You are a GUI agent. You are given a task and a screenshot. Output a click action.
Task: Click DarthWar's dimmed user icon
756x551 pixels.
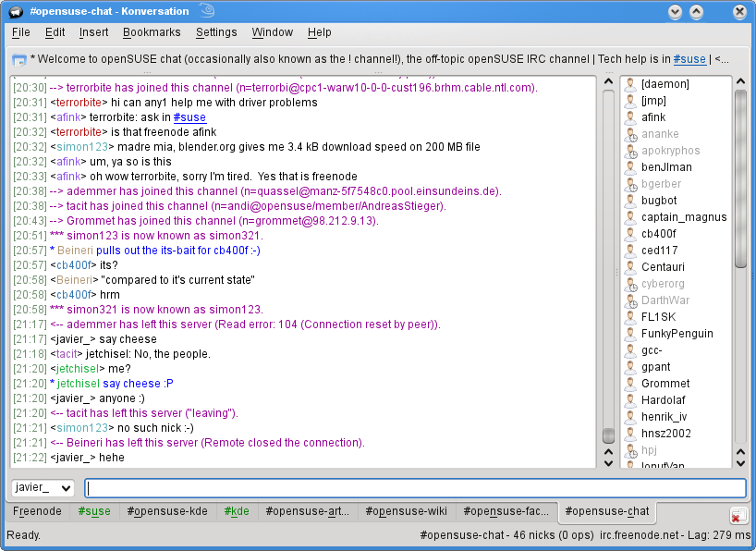pyautogui.click(x=632, y=300)
